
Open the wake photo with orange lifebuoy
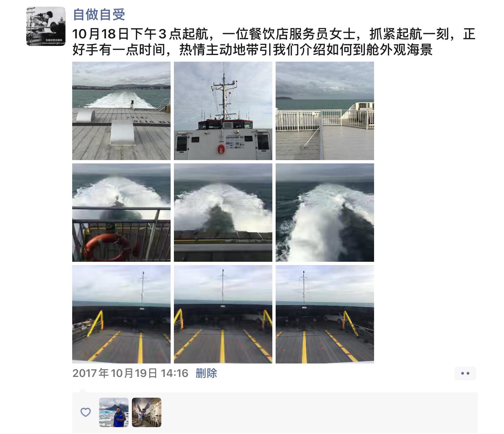pos(121,213)
